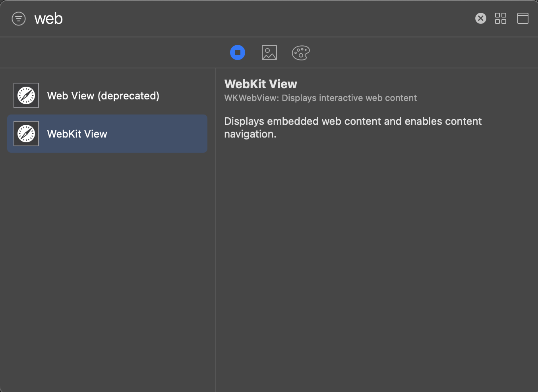
Task: Click the Web View (deprecated) compass icon
Action: 26,95
